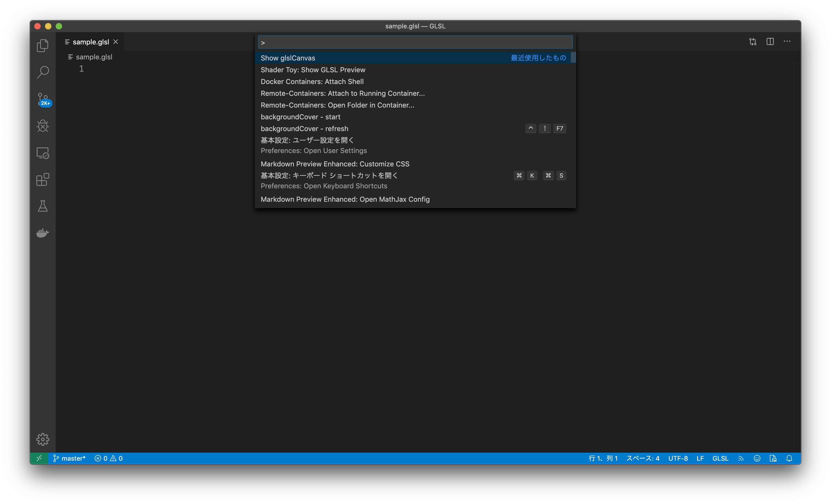
Task: Open the Explorer view in activity bar
Action: click(x=43, y=45)
